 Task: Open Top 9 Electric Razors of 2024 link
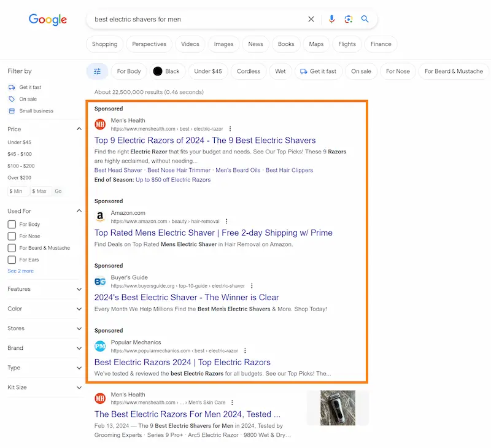tap(205, 141)
